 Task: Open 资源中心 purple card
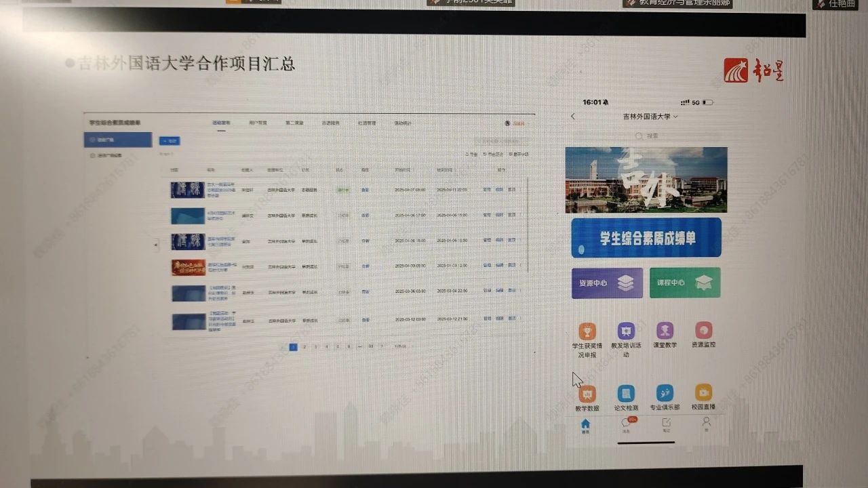[607, 283]
